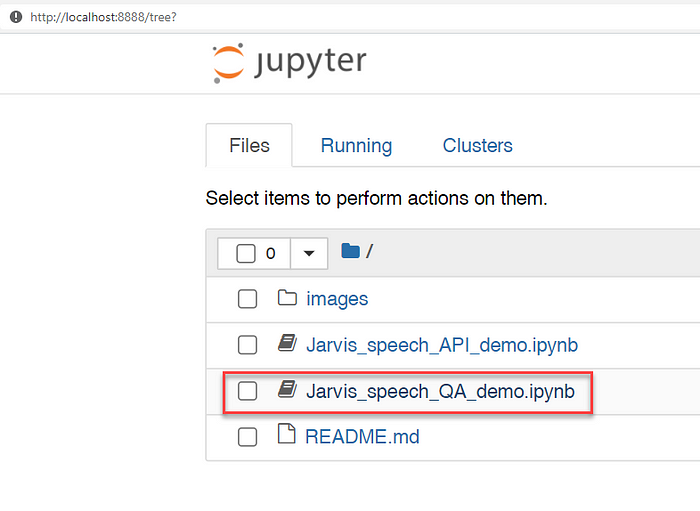The image size is (700, 511).
Task: Click the README.md file icon
Action: pyautogui.click(x=287, y=434)
